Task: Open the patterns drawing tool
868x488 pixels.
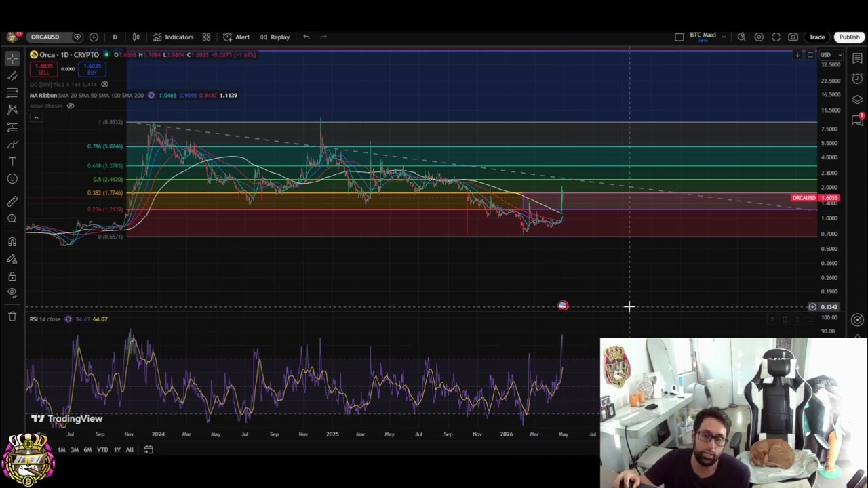Action: pos(12,110)
